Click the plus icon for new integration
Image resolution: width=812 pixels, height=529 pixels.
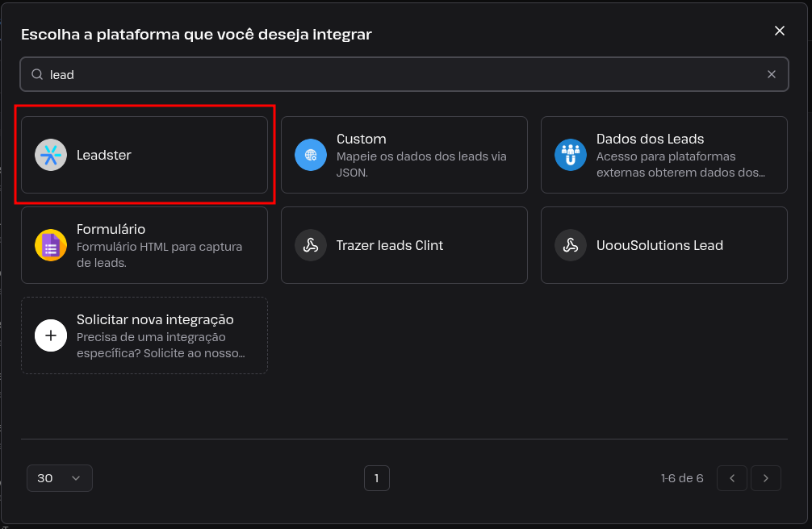[x=51, y=335]
